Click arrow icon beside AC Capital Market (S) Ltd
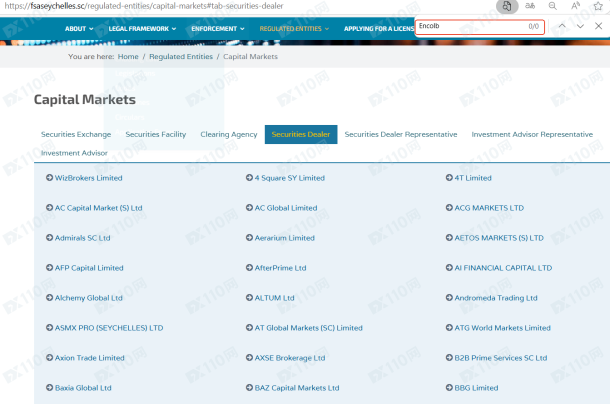This screenshot has height=404, width=610. (49, 207)
